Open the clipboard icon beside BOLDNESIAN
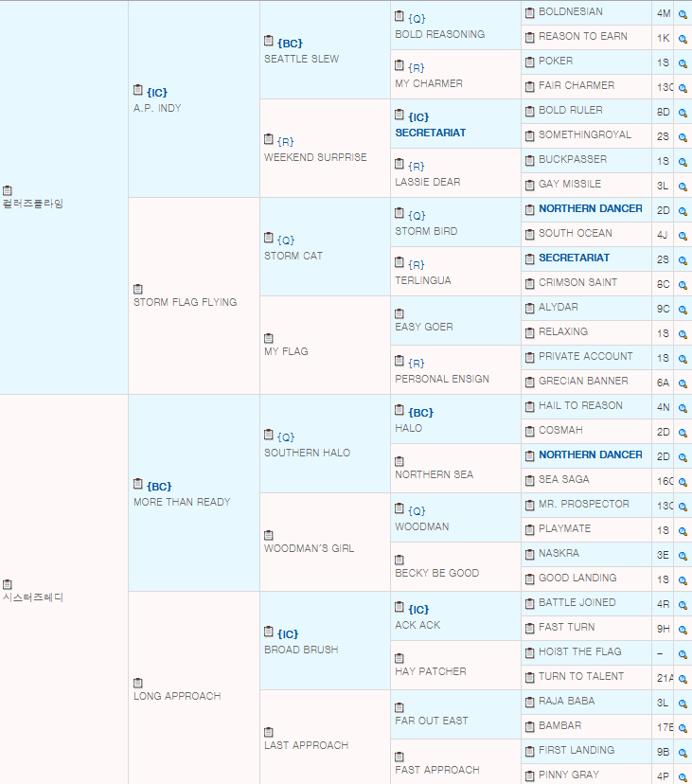The image size is (692, 784). tap(530, 13)
